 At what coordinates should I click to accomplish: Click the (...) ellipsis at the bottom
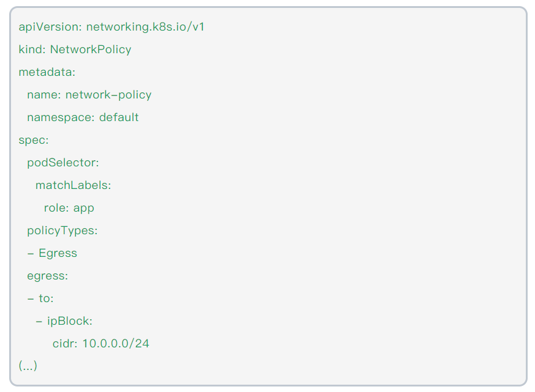point(28,366)
